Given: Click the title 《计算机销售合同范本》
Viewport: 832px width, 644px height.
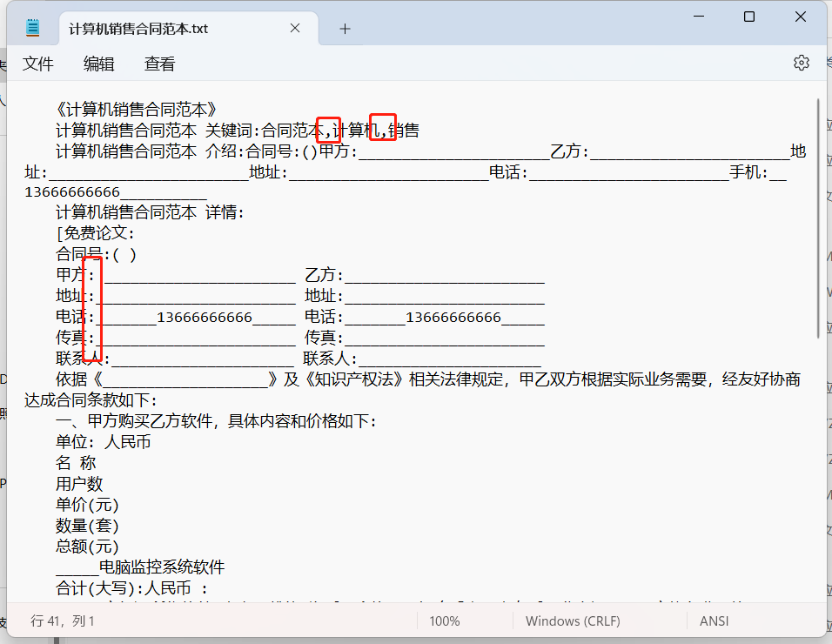Looking at the screenshot, I should tap(136, 110).
